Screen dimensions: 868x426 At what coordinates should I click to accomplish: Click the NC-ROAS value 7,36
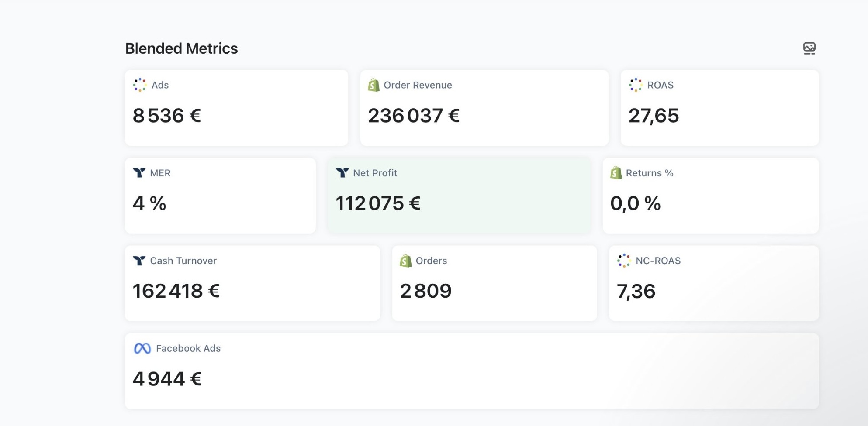(x=636, y=292)
